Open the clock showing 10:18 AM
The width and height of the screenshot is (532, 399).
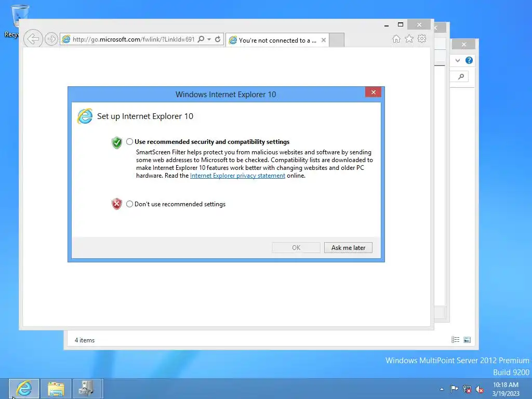(x=506, y=389)
